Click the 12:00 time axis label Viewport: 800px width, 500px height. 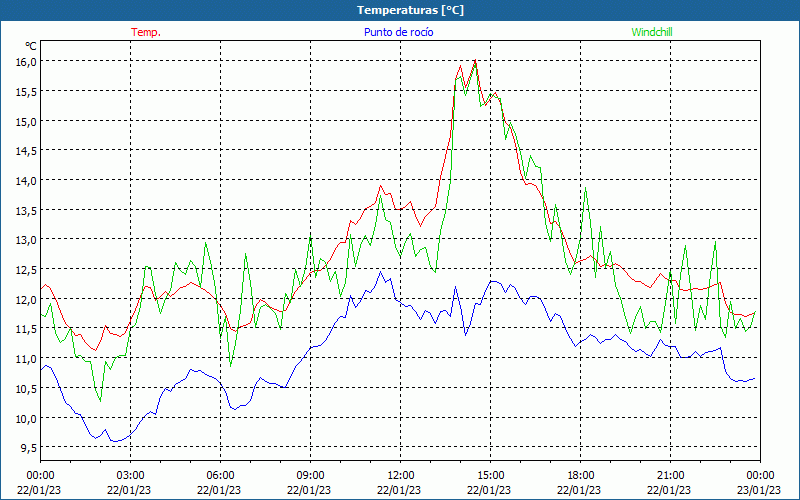400,476
